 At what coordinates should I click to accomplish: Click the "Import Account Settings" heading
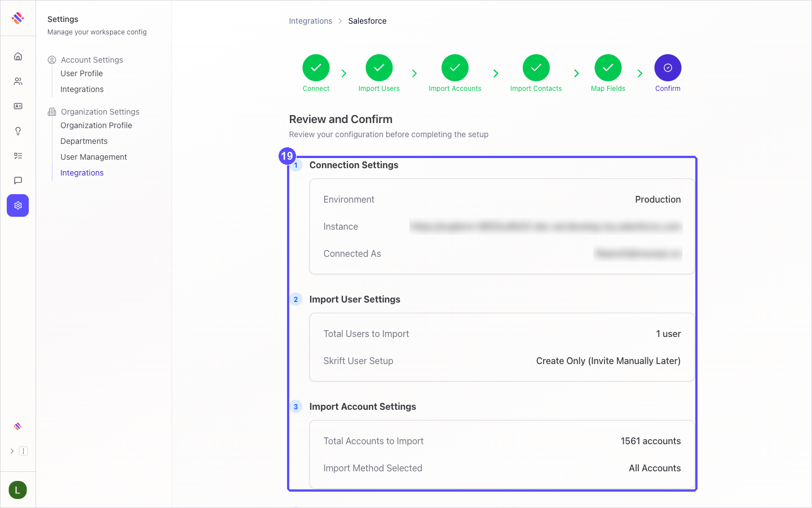(x=363, y=406)
